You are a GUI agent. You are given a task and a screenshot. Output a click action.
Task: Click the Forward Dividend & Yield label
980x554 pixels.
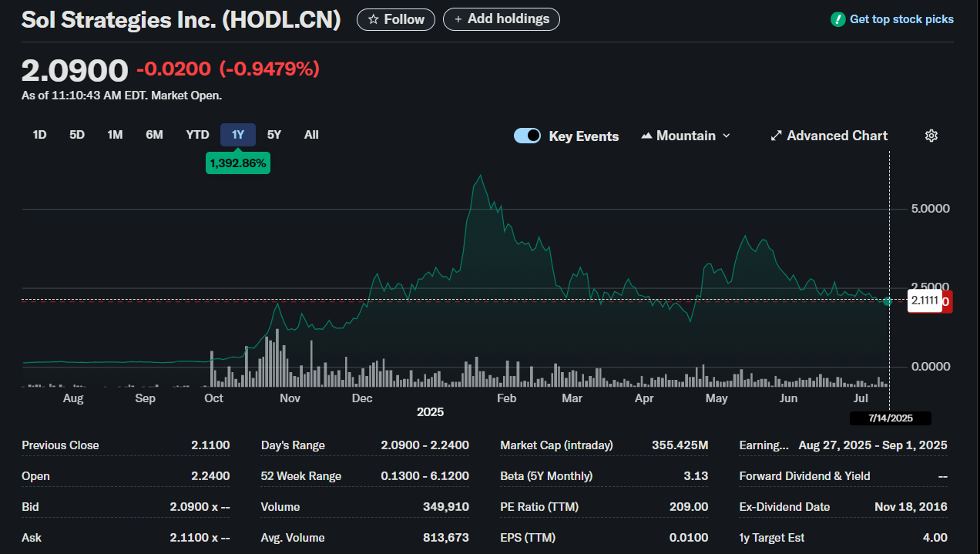(804, 476)
